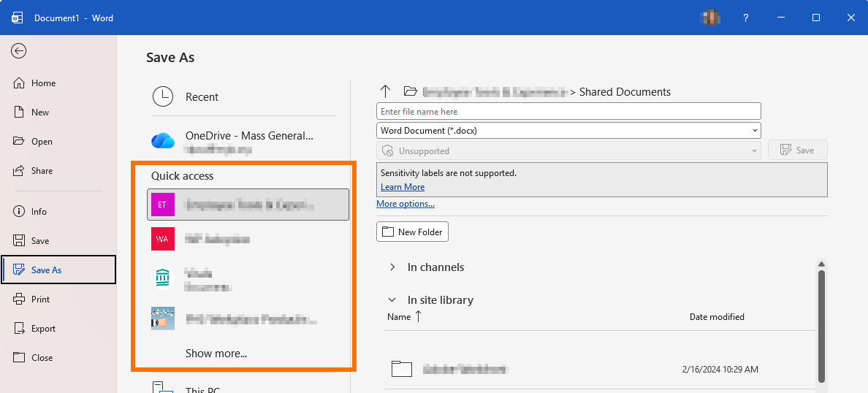Follow the Learn More link

click(403, 187)
